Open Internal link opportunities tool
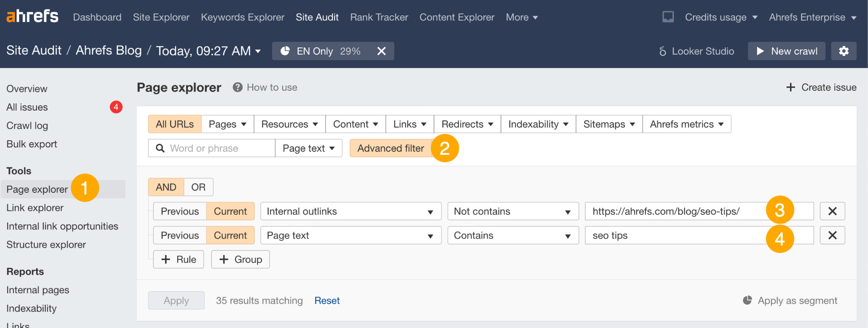 pos(62,226)
